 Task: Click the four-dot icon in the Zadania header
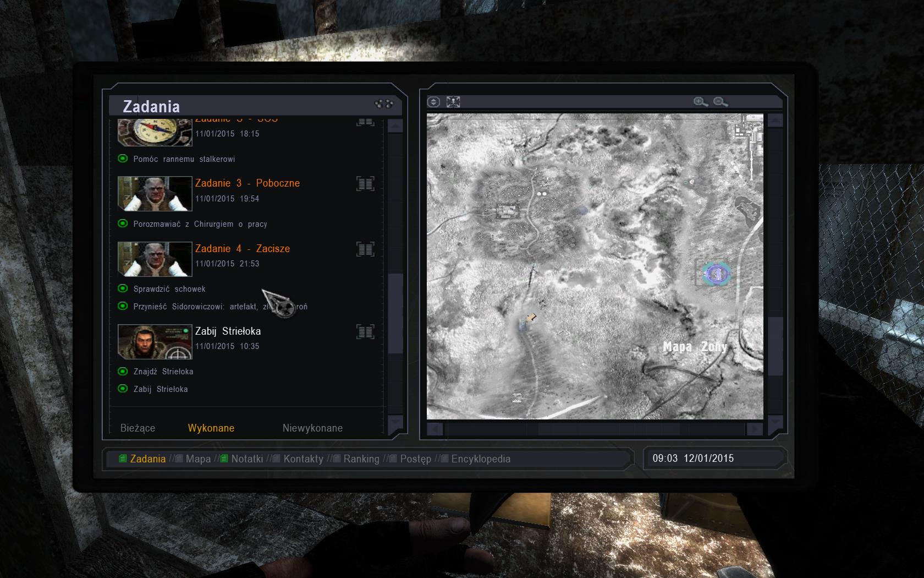tap(384, 103)
